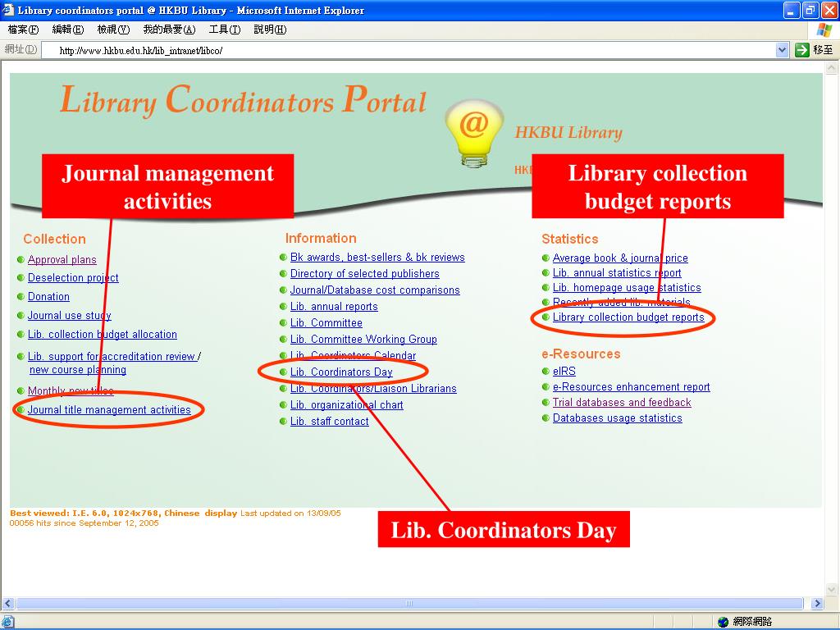Open Lib. homepage usage statistics link

point(627,288)
